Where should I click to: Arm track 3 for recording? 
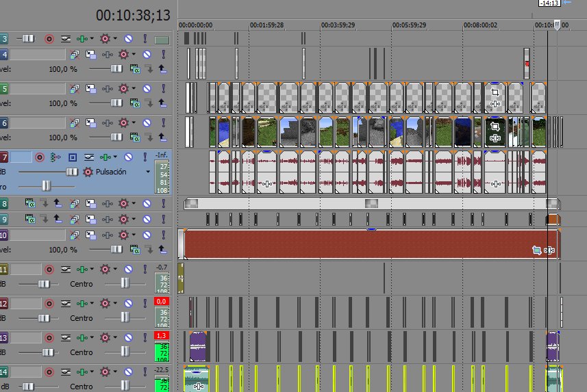[49, 39]
